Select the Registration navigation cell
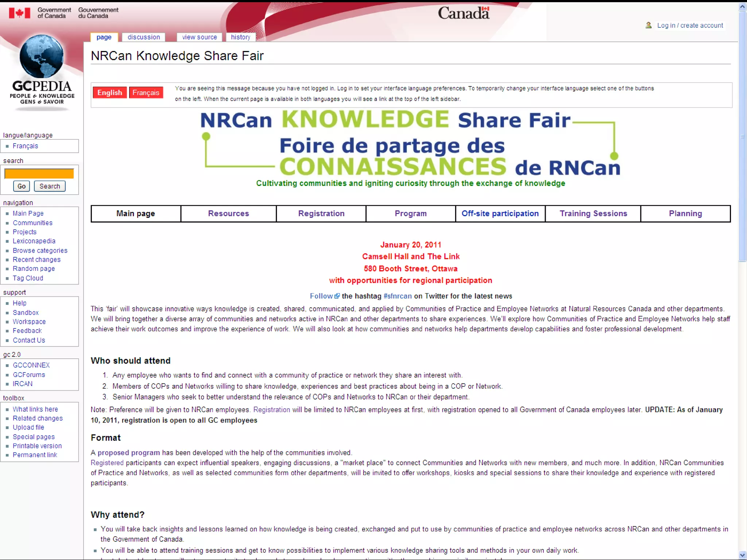This screenshot has height=560, width=747. 321,214
